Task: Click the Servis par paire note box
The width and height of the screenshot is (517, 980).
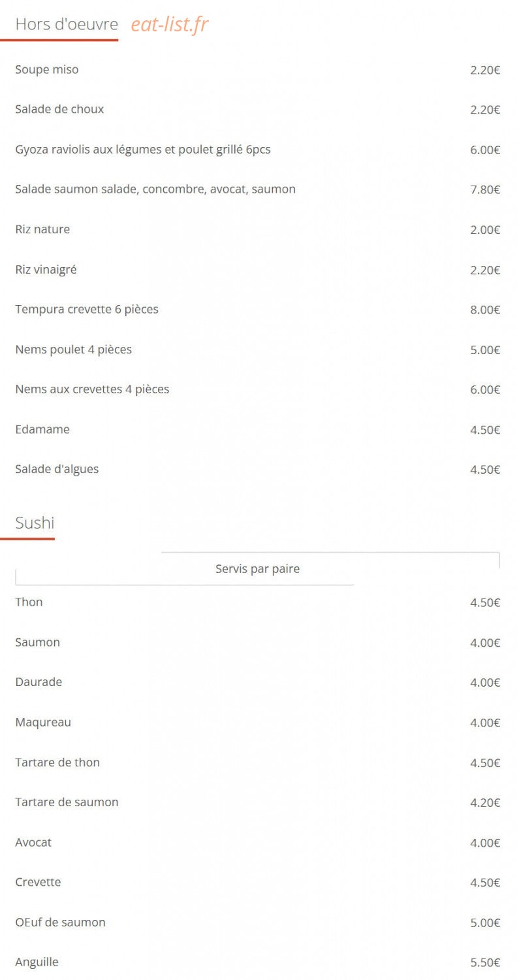Action: [257, 569]
